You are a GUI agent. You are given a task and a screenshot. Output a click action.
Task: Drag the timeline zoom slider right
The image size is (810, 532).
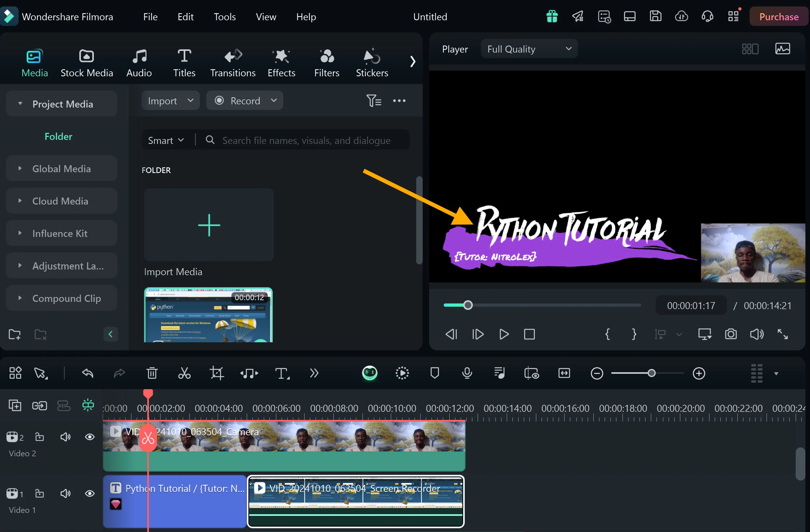pos(652,374)
